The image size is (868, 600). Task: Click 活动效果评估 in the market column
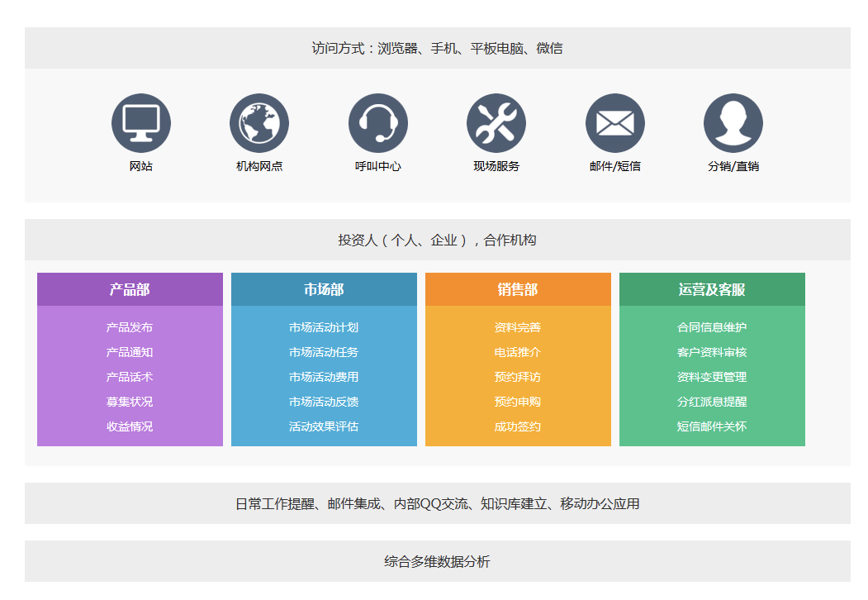pyautogui.click(x=324, y=426)
